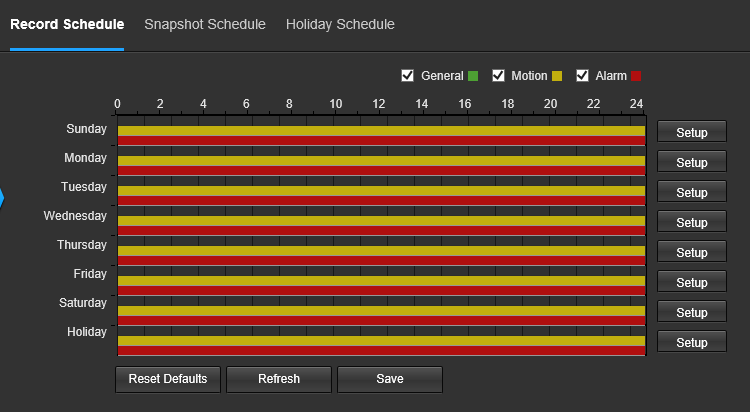This screenshot has width=750, height=412.
Task: Open Setup for Tuesday
Action: coord(692,192)
